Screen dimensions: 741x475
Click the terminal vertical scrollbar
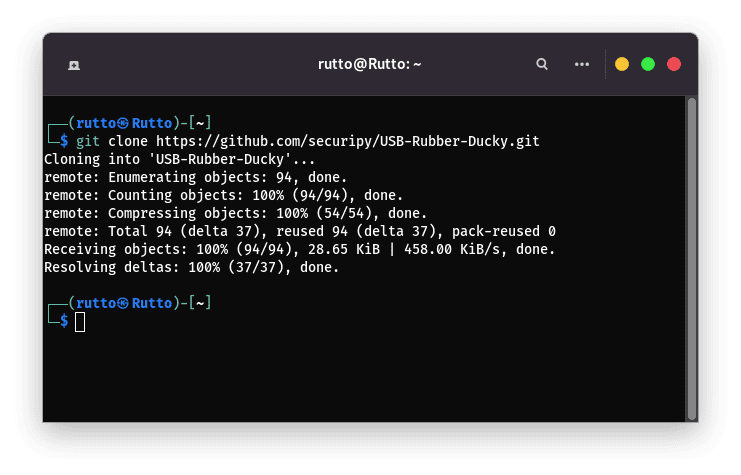[x=692, y=259]
